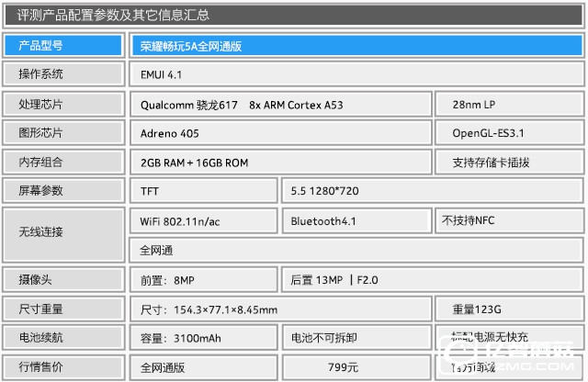This screenshot has width=588, height=382.
Task: Click the 电池不可拆卸 cell
Action: pyautogui.click(x=356, y=338)
